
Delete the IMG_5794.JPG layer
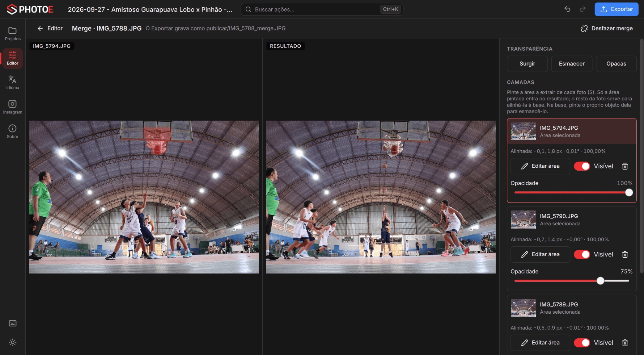point(625,166)
